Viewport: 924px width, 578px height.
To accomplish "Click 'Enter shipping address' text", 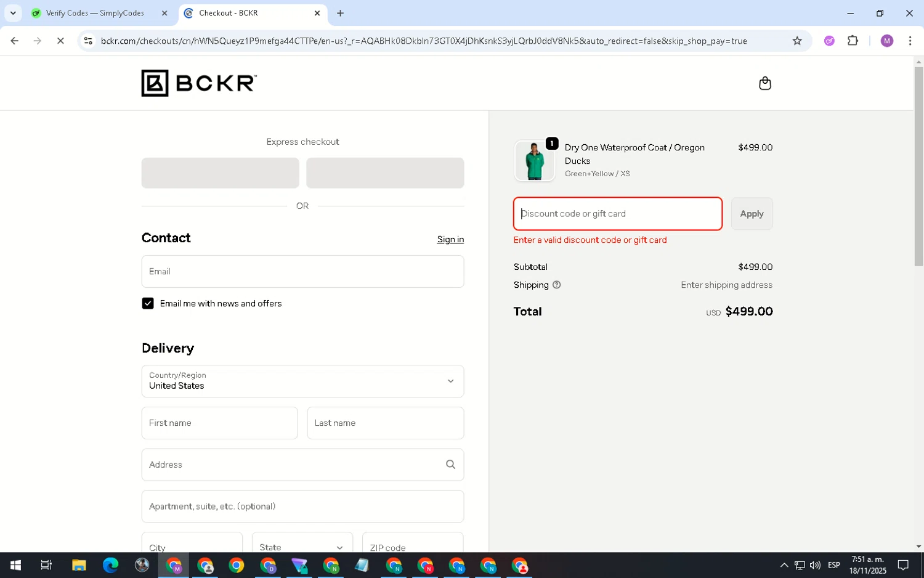I will pyautogui.click(x=726, y=285).
